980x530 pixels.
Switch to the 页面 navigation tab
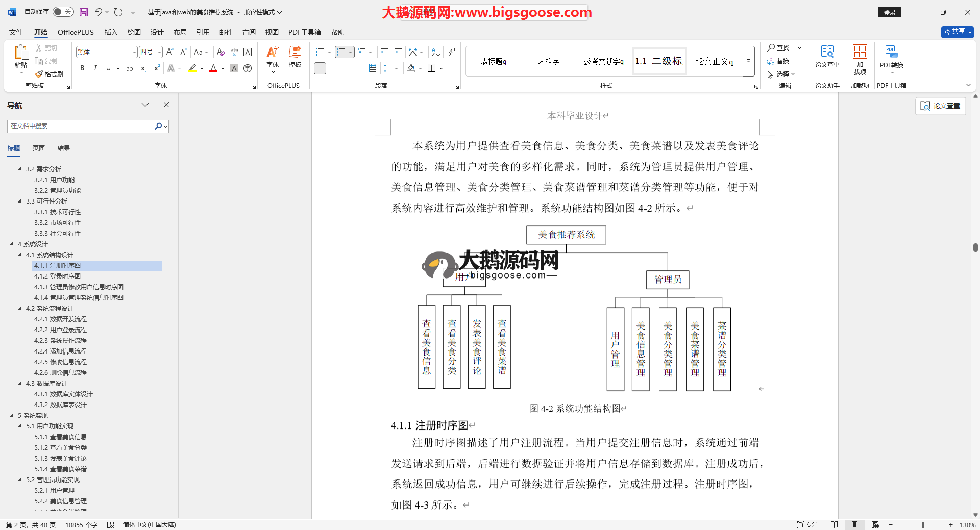pos(39,148)
